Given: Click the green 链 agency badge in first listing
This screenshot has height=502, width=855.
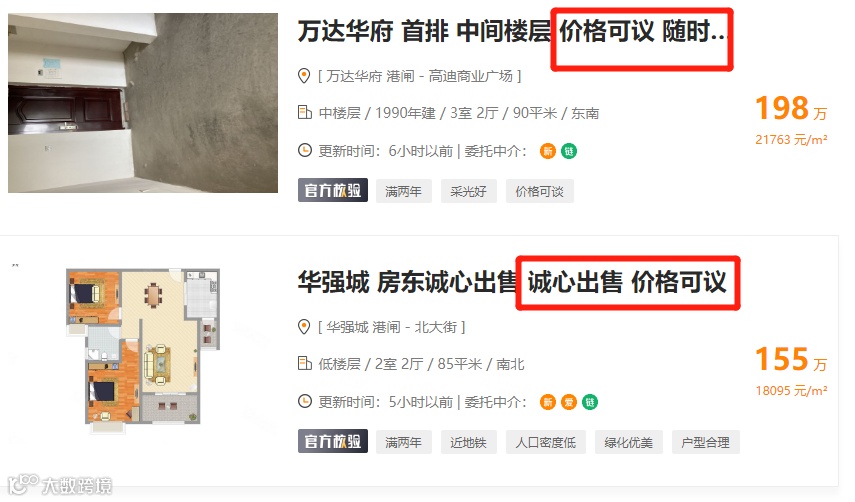Looking at the screenshot, I should (569, 151).
